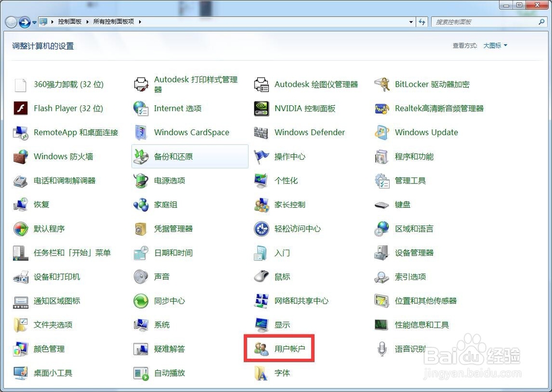
Task: Open the 凭据管理器 safe icon
Action: point(141,229)
